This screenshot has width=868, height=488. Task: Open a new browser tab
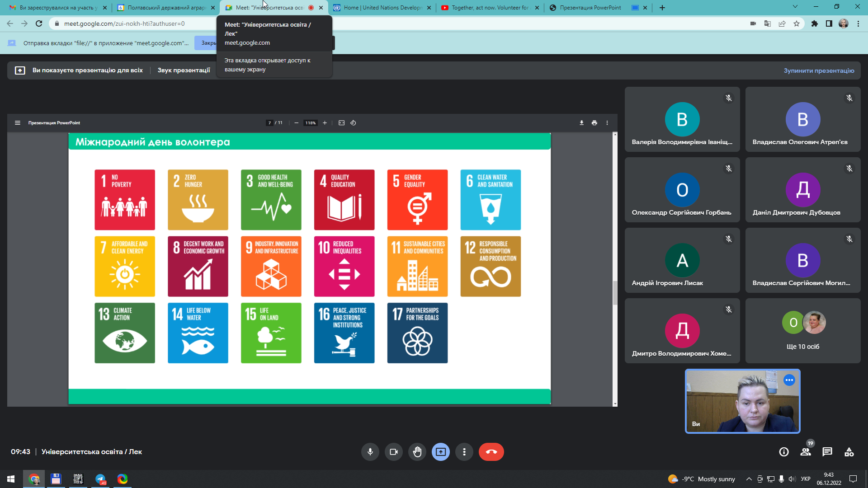tap(662, 8)
